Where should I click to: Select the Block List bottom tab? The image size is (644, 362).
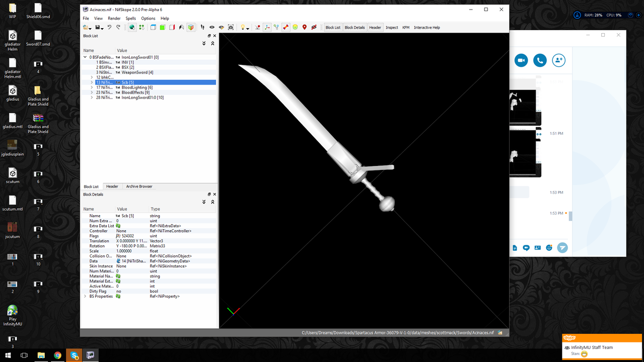point(91,187)
